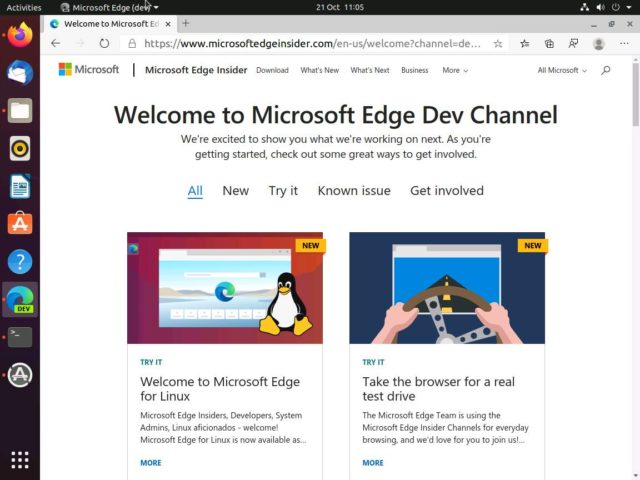Focus the address bar URL
This screenshot has width=640, height=480.
pyautogui.click(x=312, y=43)
